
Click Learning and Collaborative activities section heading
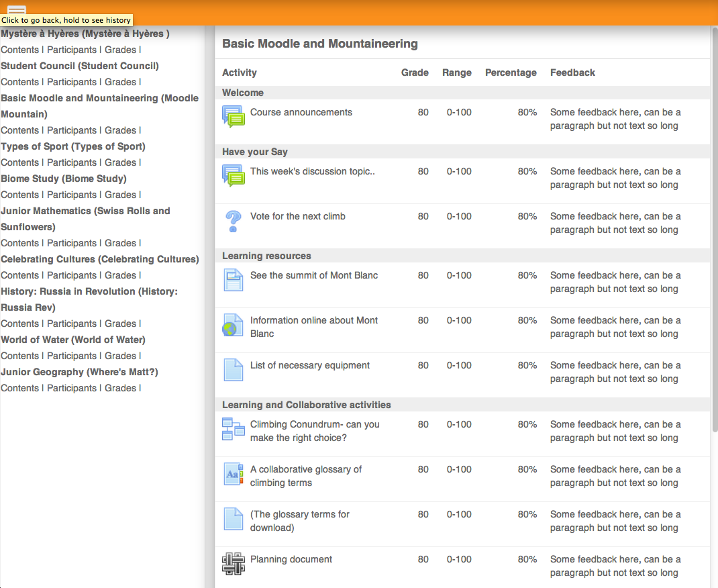[307, 405]
